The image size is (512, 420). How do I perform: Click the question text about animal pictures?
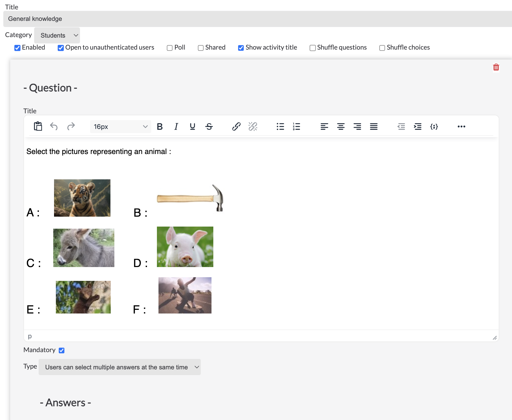[99, 151]
